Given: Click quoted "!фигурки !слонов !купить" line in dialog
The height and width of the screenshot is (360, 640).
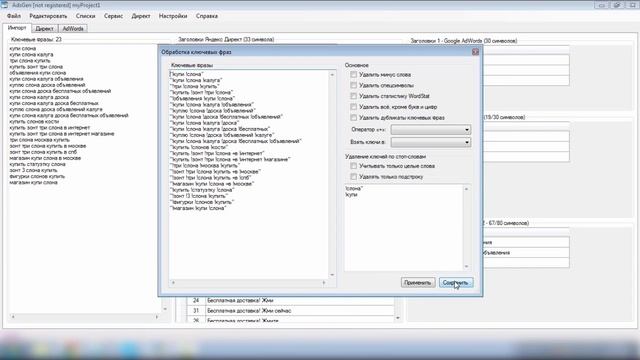Looking at the screenshot, I should [x=202, y=202].
